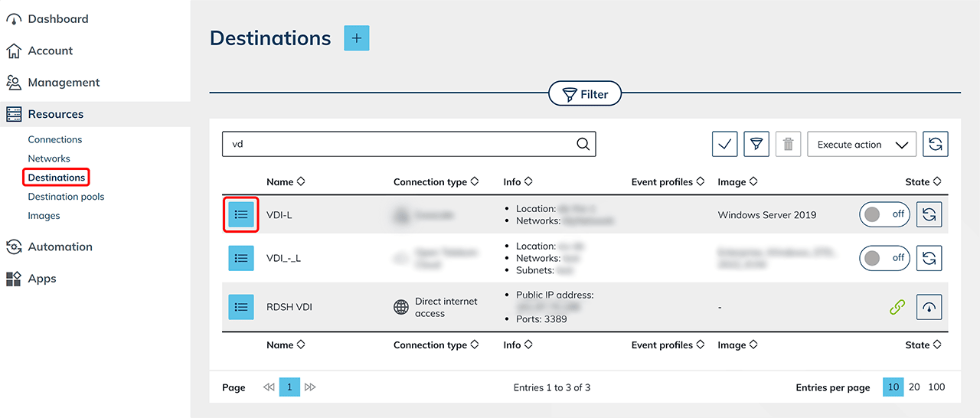Open the Networks menu item

pyautogui.click(x=49, y=158)
